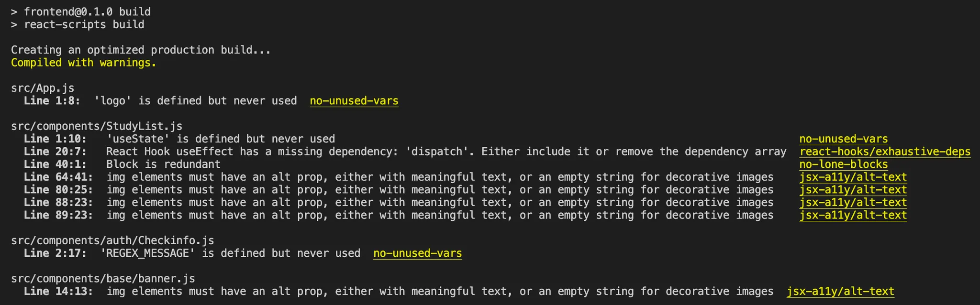The width and height of the screenshot is (980, 305).
Task: Open the jsx-a11y/alt-text link for Line 64:41
Action: (x=853, y=177)
